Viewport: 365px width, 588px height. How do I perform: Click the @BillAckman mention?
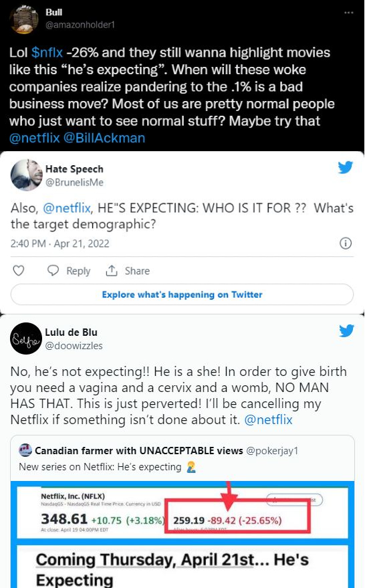(104, 138)
